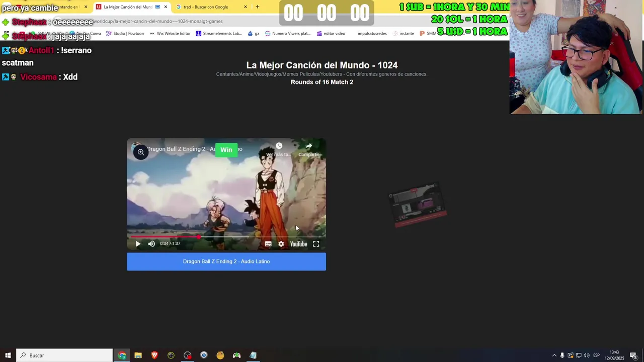This screenshot has height=362, width=644.
Task: Play the Dragon Ball Z video
Action: coord(138,244)
